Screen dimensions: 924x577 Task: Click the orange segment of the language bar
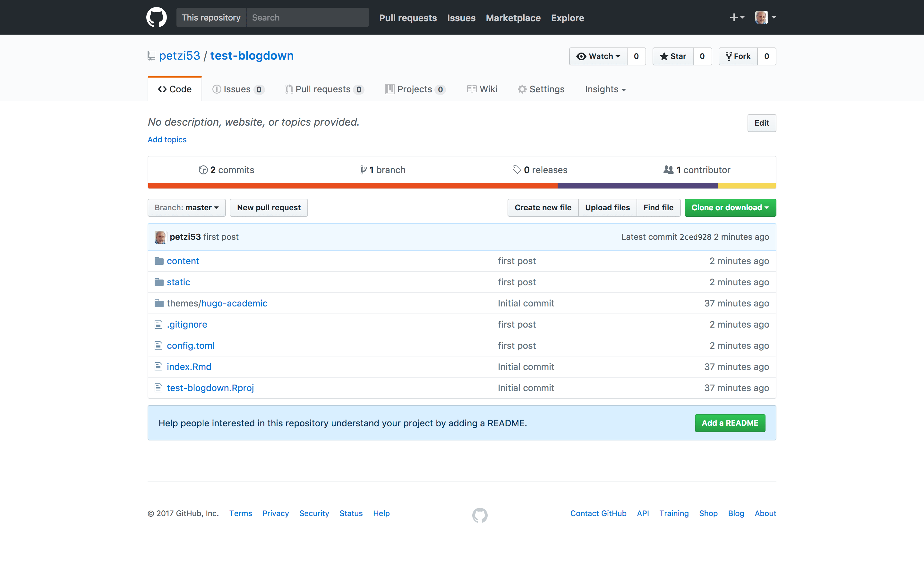[352, 186]
